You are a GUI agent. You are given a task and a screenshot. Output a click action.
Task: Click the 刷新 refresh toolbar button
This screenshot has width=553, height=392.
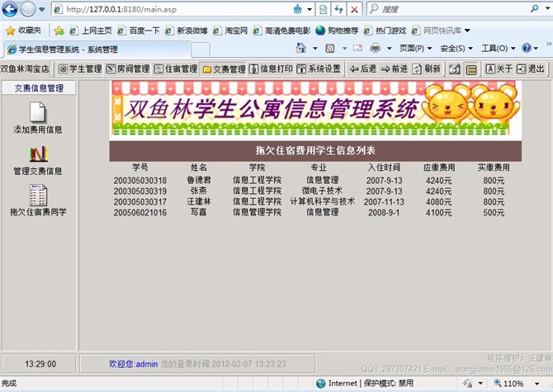426,68
